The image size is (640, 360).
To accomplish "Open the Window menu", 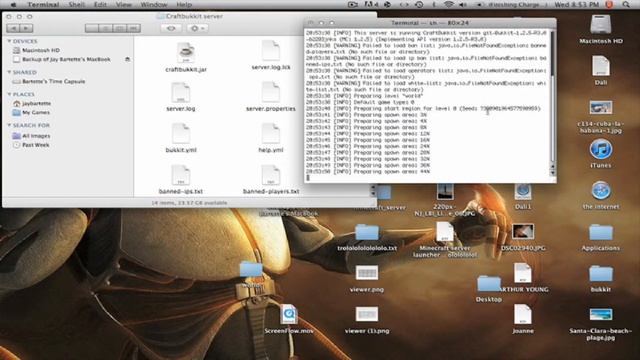I will pos(154,4).
